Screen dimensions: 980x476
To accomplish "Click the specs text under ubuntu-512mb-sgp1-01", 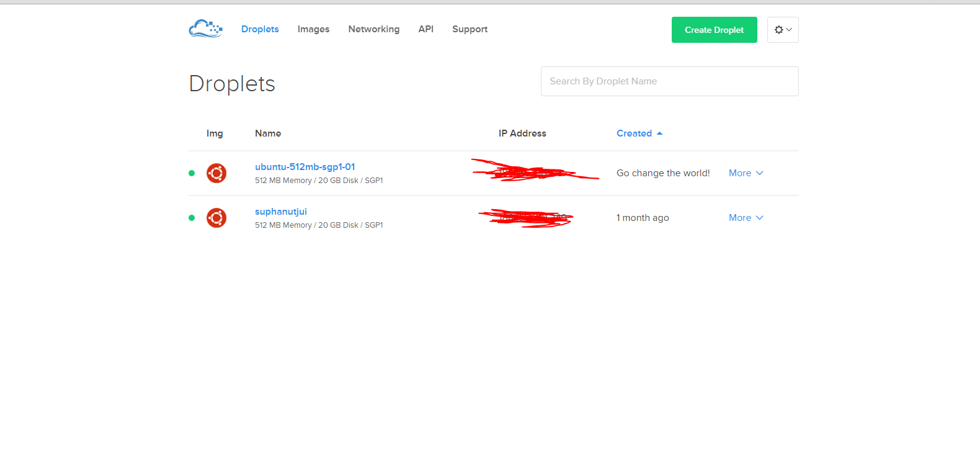I will pos(319,181).
